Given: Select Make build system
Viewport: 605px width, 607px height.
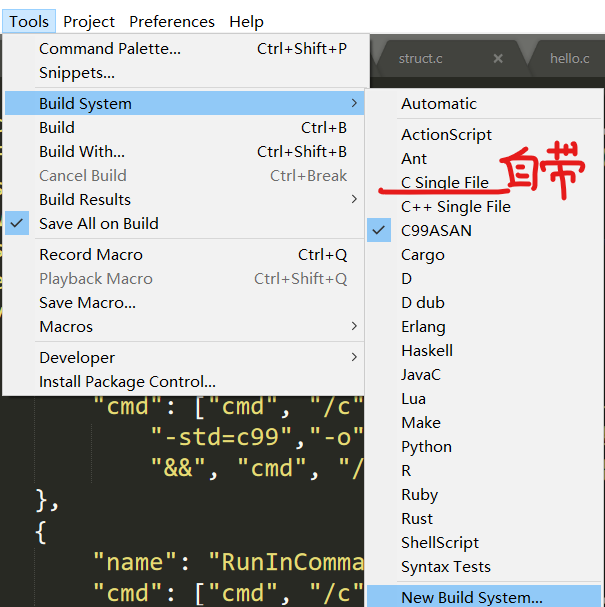Looking at the screenshot, I should click(x=484, y=423).
